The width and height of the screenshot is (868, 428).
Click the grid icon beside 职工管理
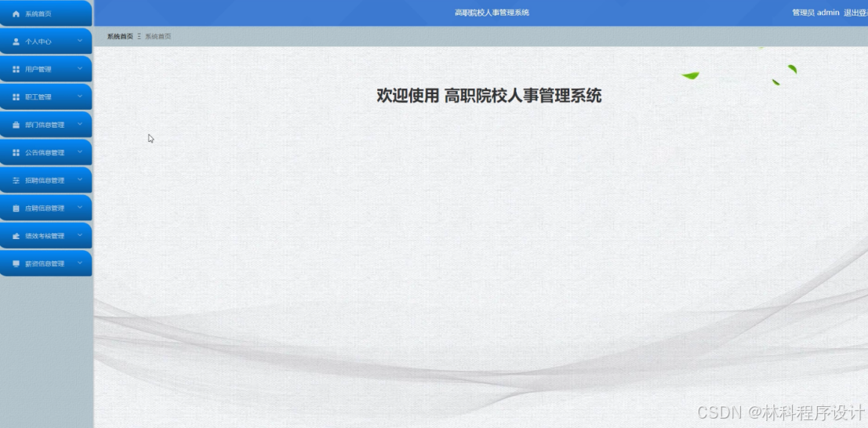coord(16,97)
